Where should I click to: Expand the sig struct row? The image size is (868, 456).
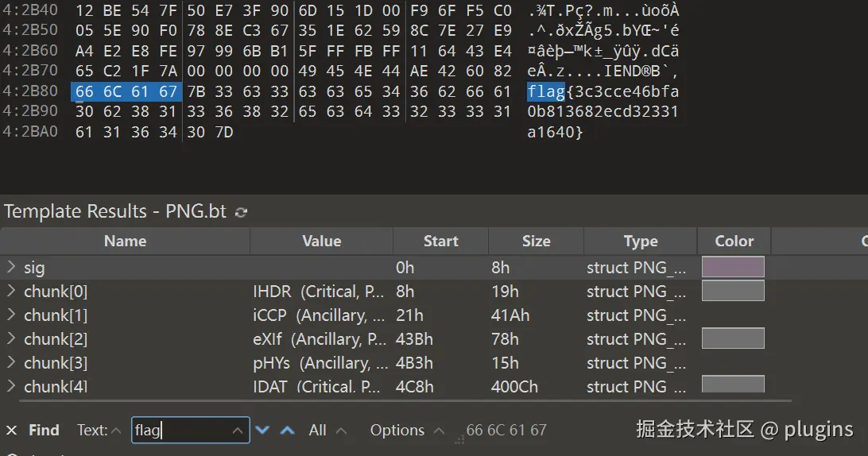tap(11, 268)
